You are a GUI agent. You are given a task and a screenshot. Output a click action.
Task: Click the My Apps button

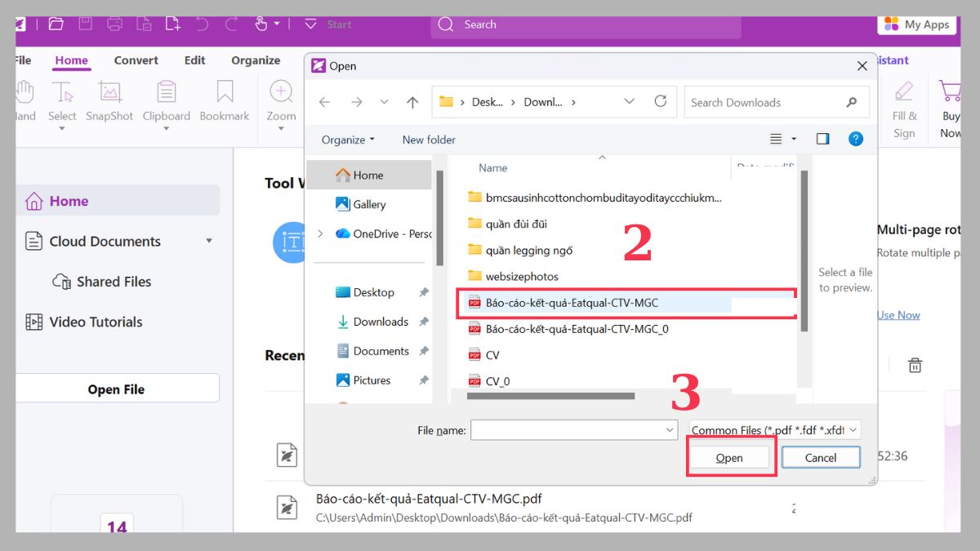coord(915,24)
